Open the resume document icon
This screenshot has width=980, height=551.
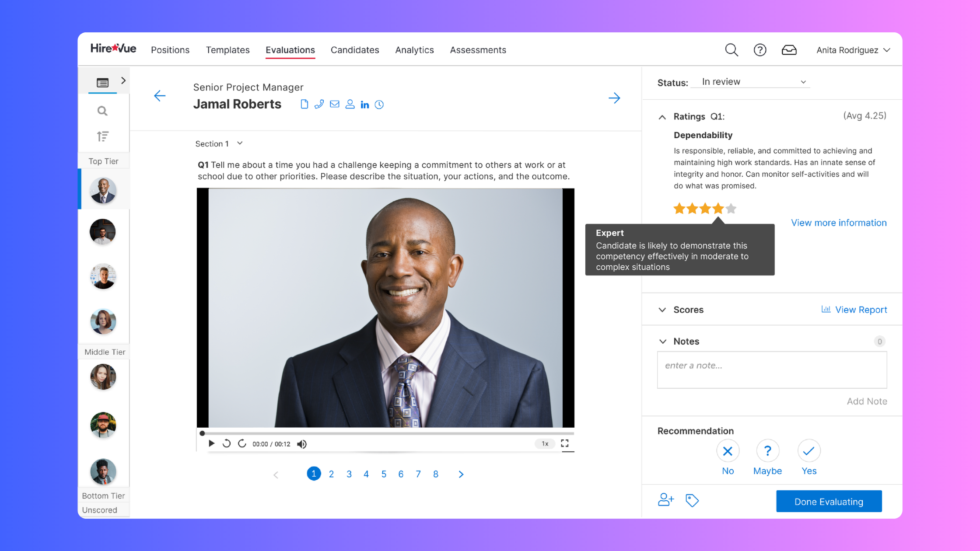tap(304, 104)
